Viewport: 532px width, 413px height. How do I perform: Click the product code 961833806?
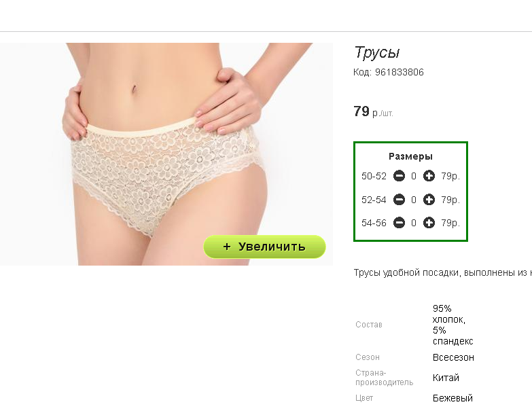click(x=399, y=72)
